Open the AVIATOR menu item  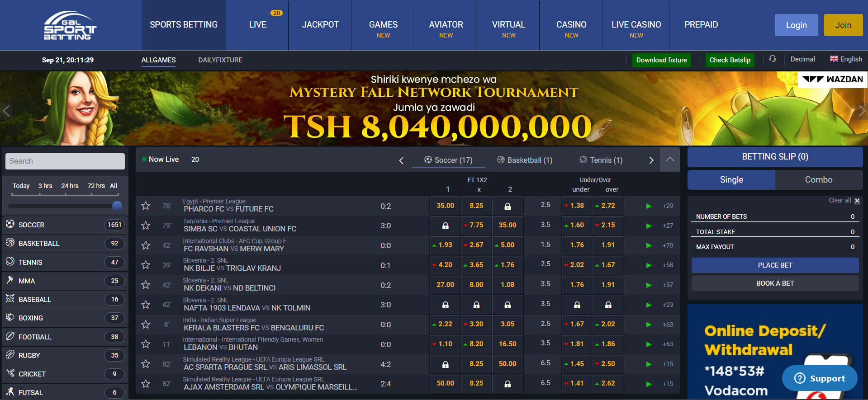[x=446, y=25]
